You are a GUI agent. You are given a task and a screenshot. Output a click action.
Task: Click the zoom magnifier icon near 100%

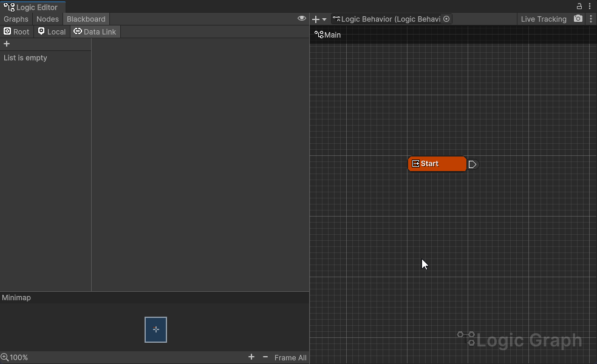[x=5, y=357]
